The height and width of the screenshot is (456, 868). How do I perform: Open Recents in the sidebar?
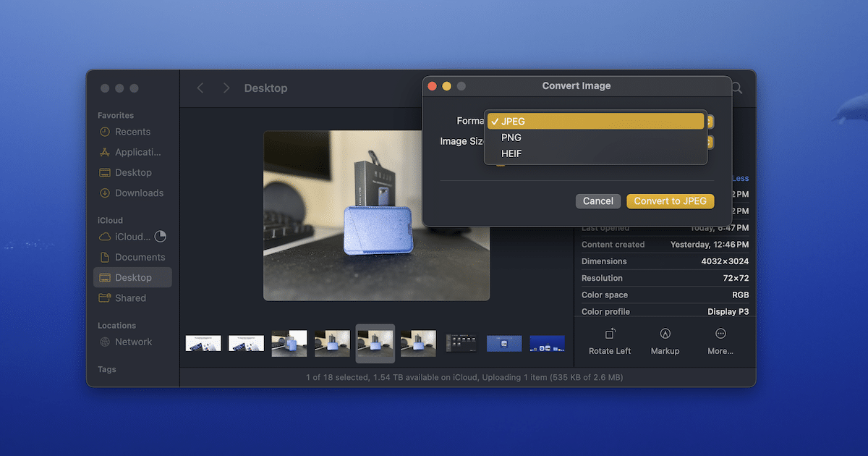[x=132, y=132]
